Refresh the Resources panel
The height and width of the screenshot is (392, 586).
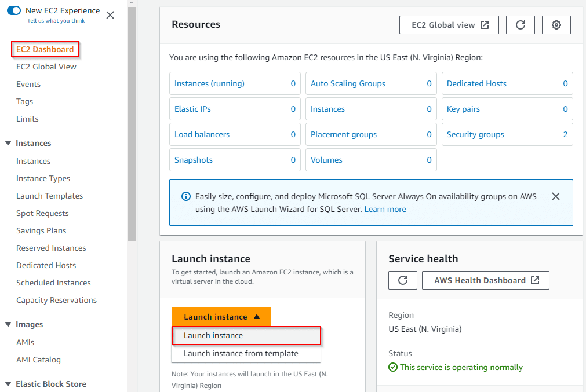click(520, 25)
